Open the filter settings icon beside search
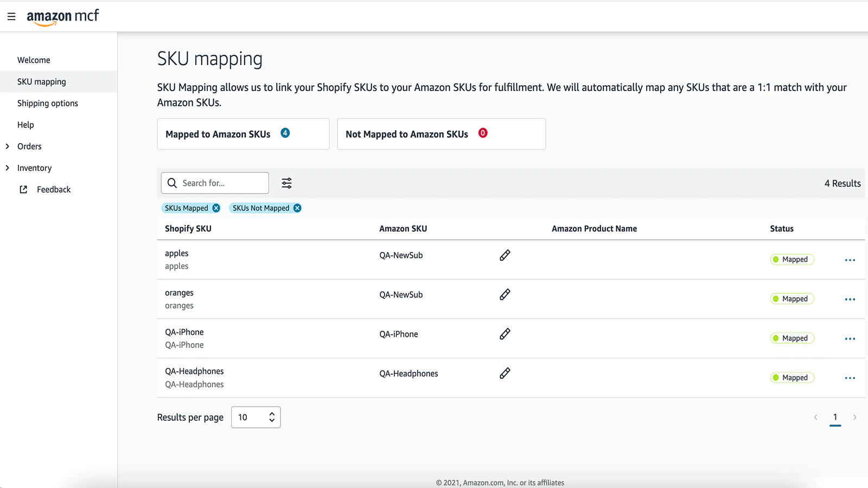 286,183
